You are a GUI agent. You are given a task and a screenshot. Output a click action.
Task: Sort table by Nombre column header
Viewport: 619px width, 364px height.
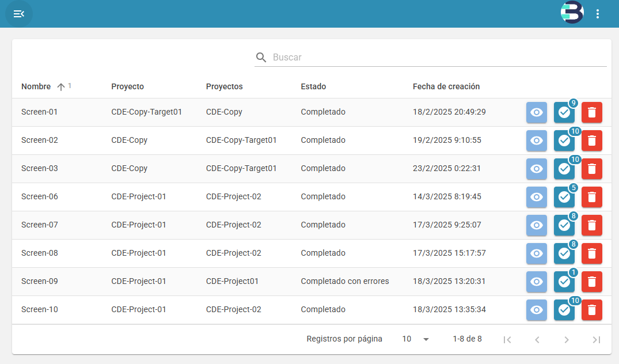click(x=36, y=87)
